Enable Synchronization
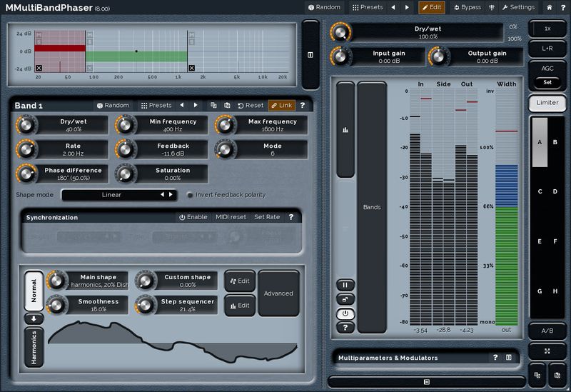The width and height of the screenshot is (571, 392). tap(193, 217)
